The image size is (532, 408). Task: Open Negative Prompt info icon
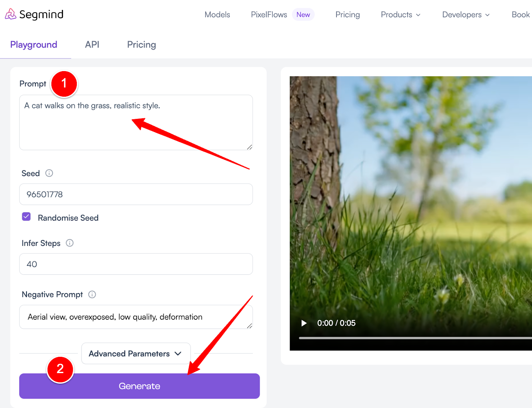(x=92, y=294)
